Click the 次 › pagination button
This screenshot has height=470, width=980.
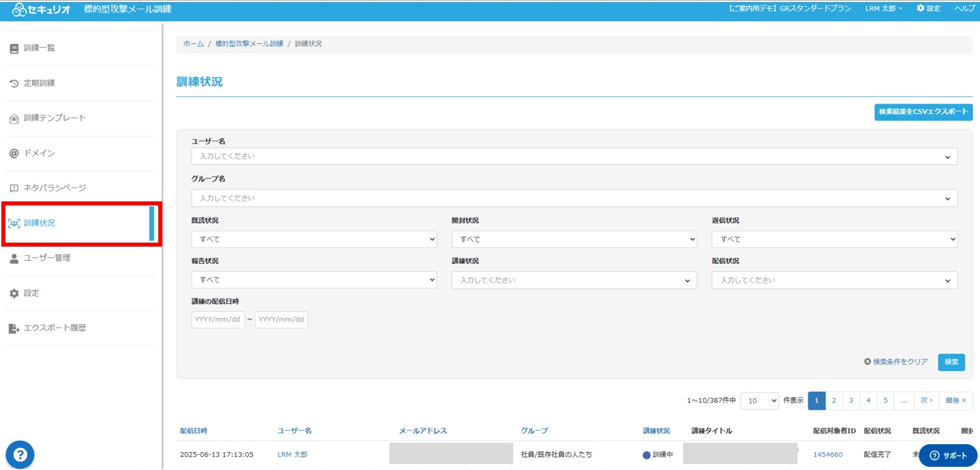pos(927,400)
